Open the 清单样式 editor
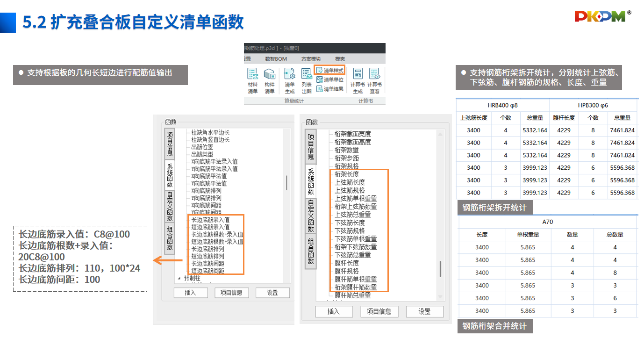644x360 pixels. click(330, 71)
